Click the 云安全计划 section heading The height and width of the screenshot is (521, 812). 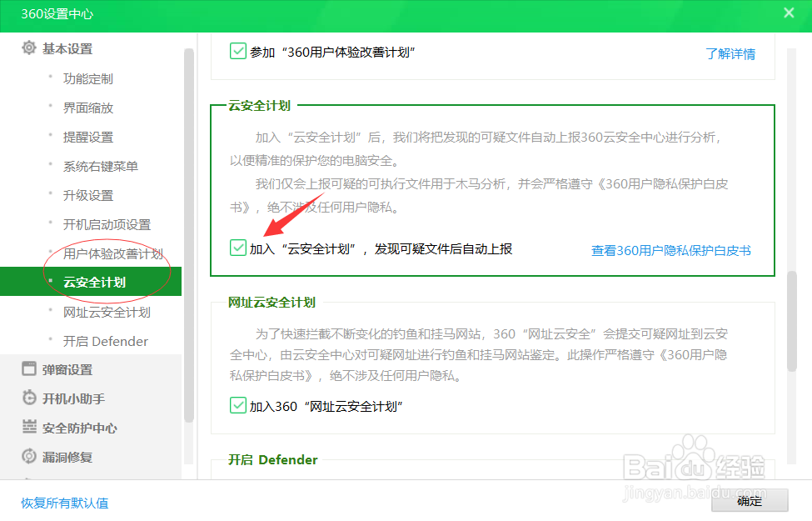(x=260, y=106)
